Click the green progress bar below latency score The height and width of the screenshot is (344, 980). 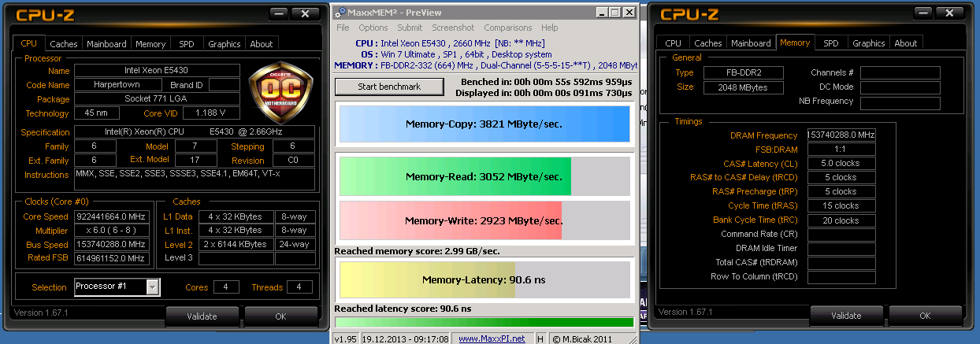484,322
